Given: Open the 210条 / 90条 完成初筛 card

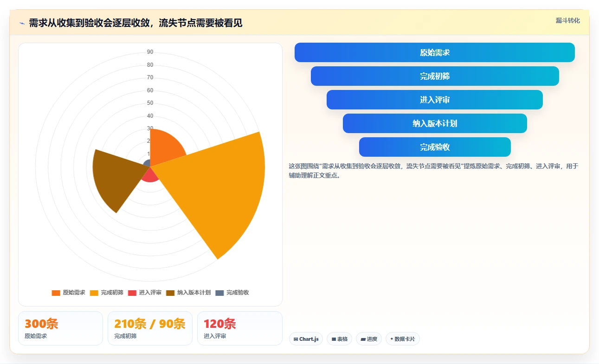Looking at the screenshot, I should pos(150,328).
